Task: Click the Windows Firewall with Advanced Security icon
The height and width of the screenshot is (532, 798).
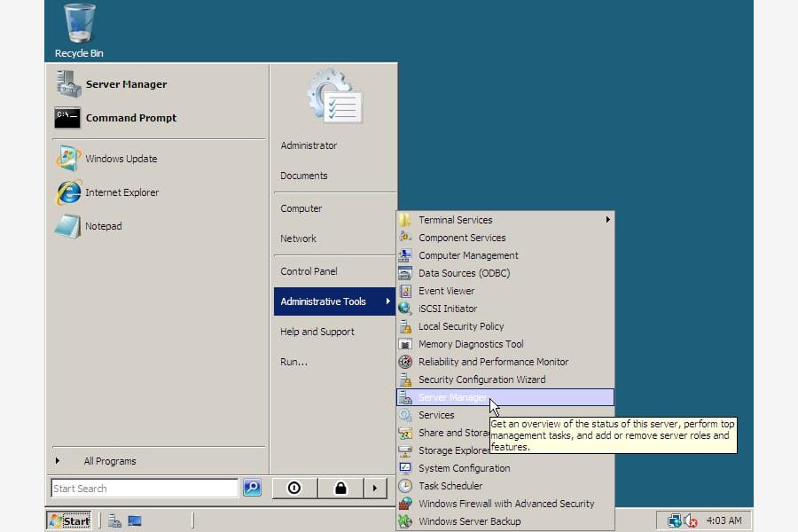Action: 405,504
